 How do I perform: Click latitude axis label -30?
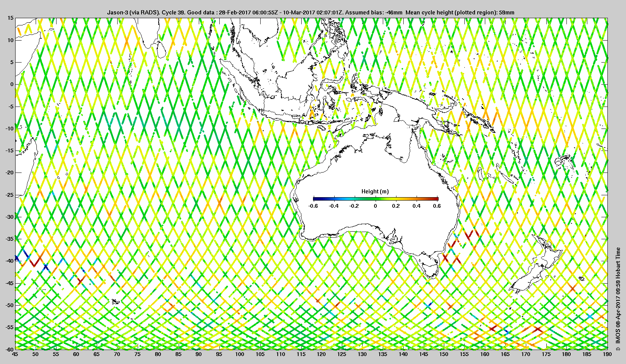click(x=9, y=217)
